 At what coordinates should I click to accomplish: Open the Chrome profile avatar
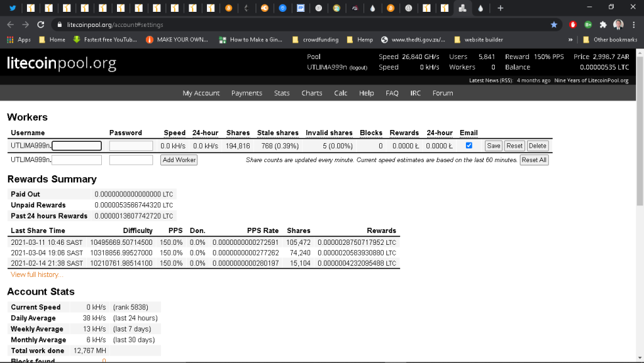pyautogui.click(x=618, y=24)
